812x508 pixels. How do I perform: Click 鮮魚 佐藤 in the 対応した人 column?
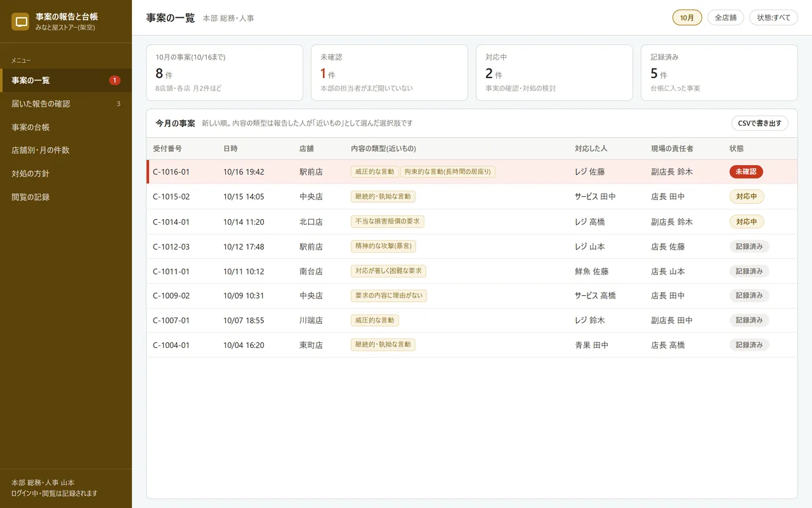(x=592, y=271)
